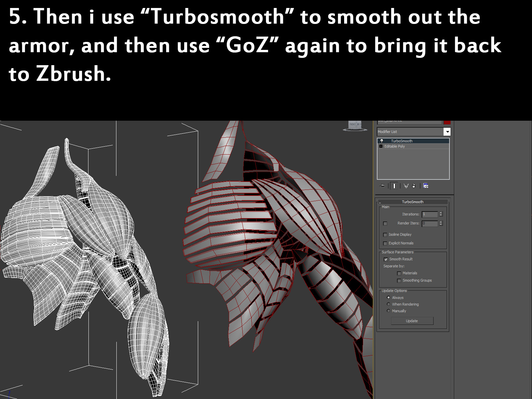Click the Pin Stack icon
Screen dimensions: 532x399
(382, 186)
